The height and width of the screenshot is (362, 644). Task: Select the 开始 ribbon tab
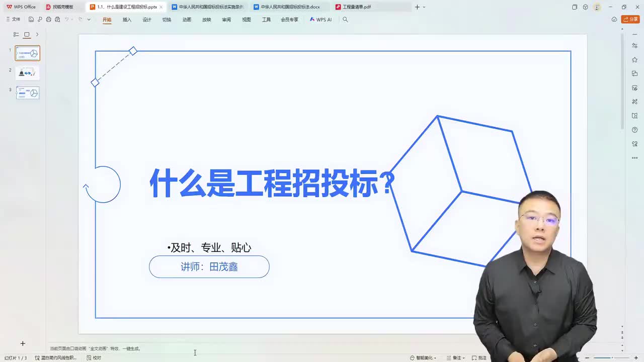coord(107,20)
